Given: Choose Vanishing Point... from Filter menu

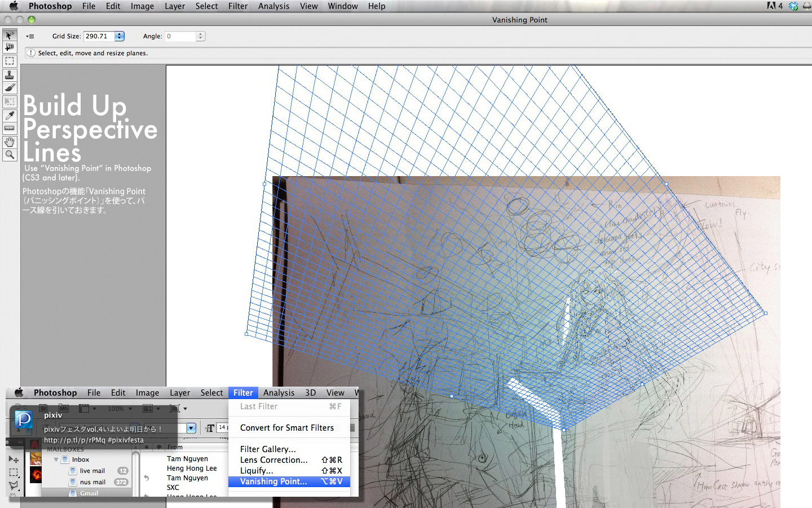Looking at the screenshot, I should point(273,481).
